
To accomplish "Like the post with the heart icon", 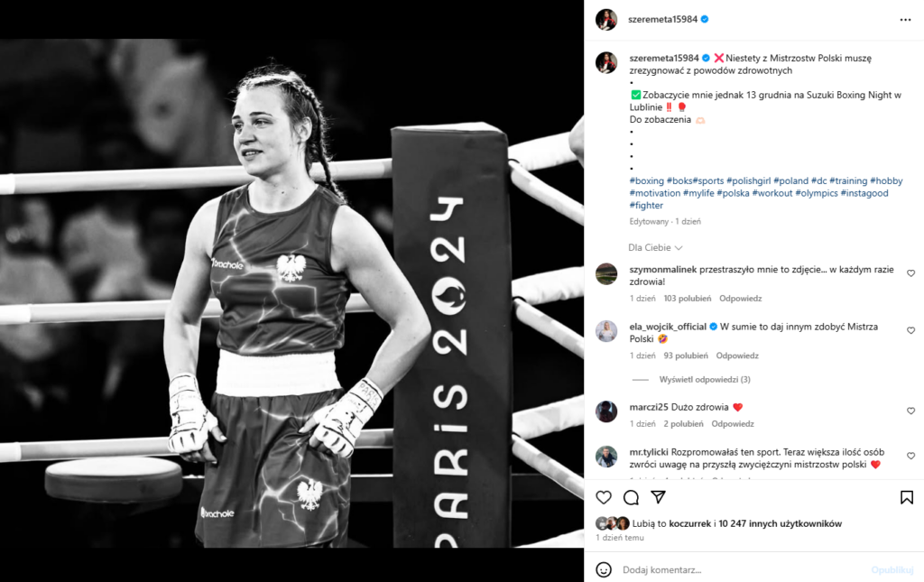I will click(x=604, y=497).
